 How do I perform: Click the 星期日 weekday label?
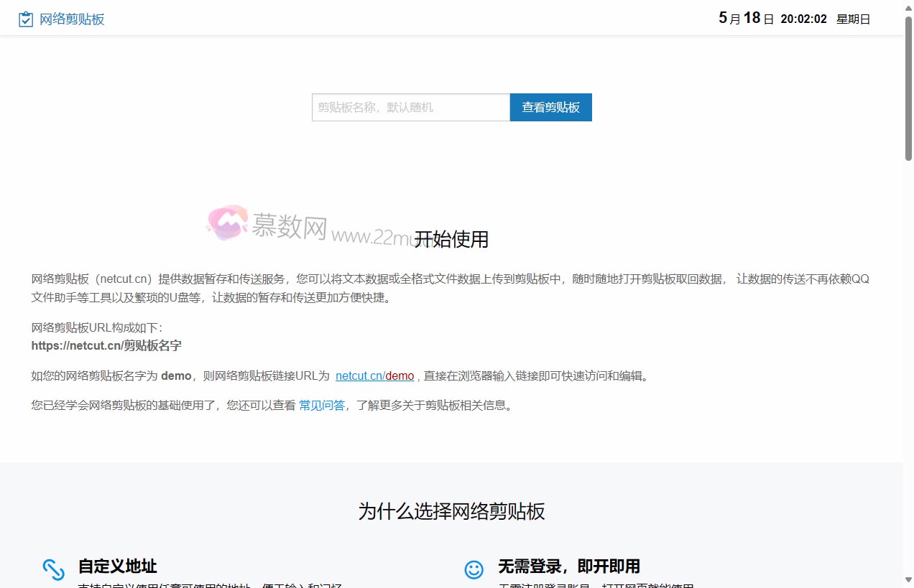pos(854,19)
